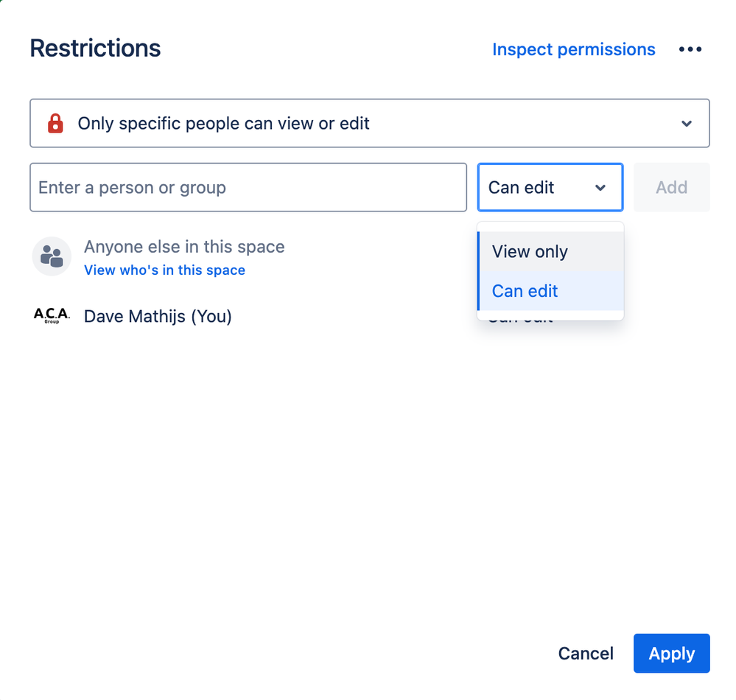Open the Can edit permission dropdown

550,187
